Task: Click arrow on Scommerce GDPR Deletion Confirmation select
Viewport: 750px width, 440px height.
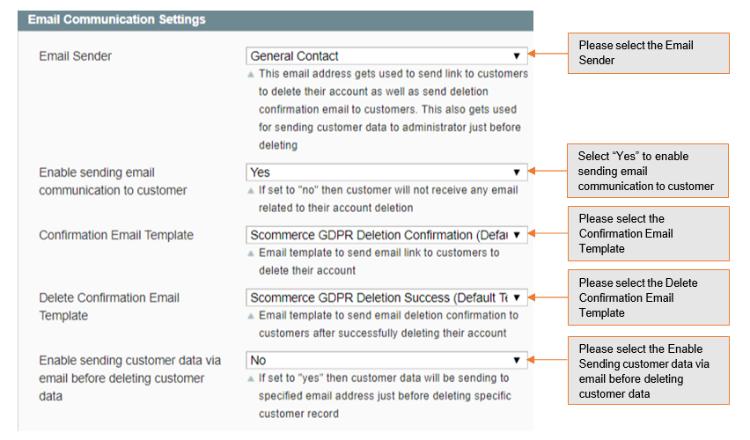Action: [517, 235]
